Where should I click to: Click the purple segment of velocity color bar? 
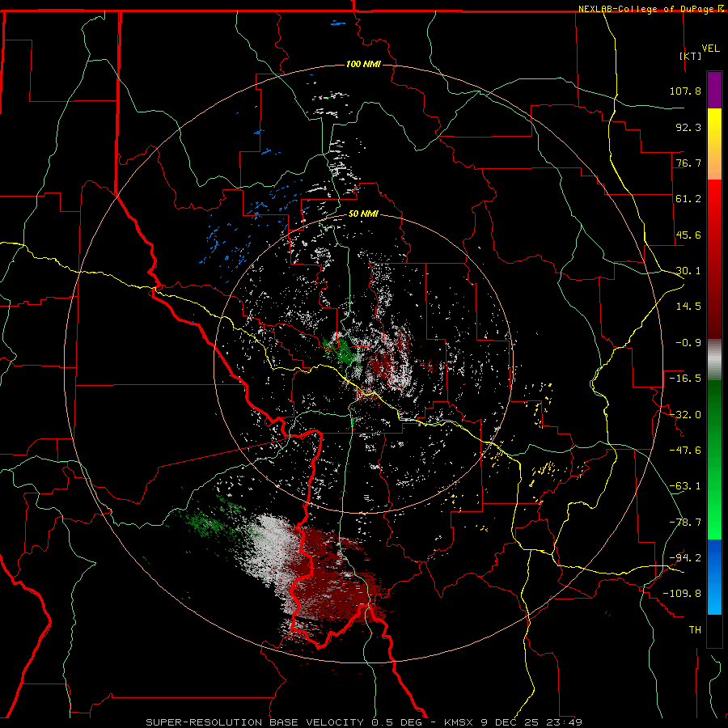click(x=714, y=90)
